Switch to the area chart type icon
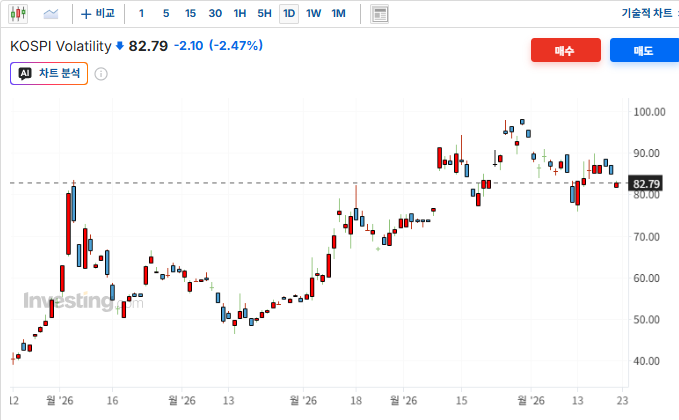Viewport: 679px width, 420px height. coord(51,14)
